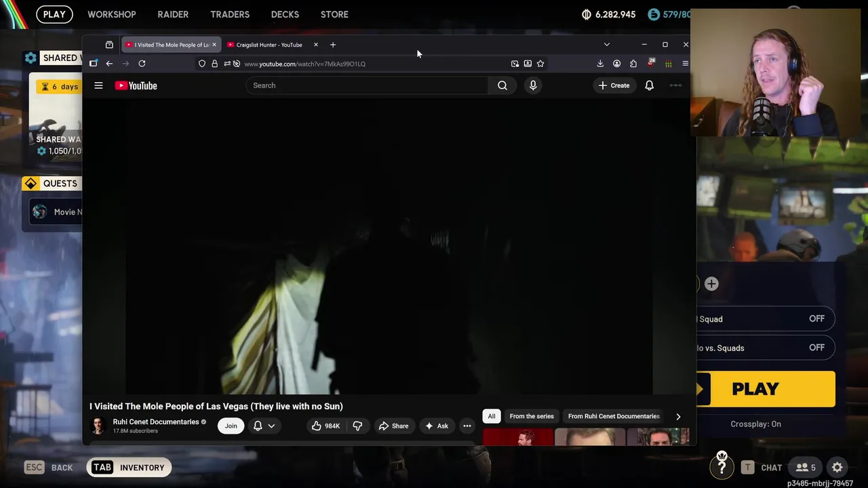The image size is (868, 488).
Task: Open the friends list showing 5
Action: click(x=806, y=467)
